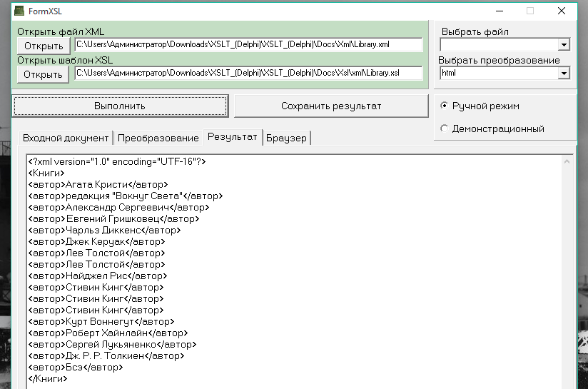This screenshot has width=588, height=389.
Task: Switch to the Результат tab
Action: pos(233,137)
